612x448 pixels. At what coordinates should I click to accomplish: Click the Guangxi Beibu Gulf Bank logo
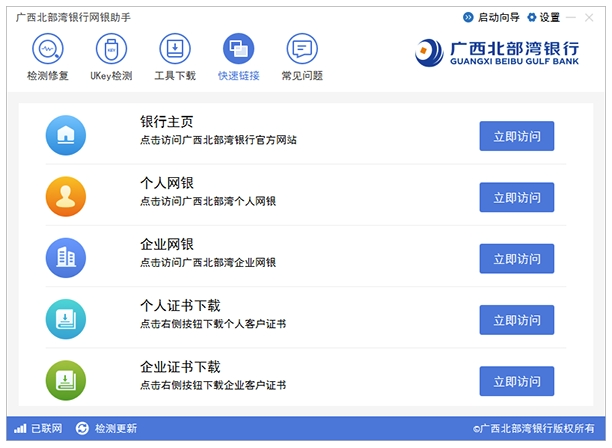(x=497, y=53)
